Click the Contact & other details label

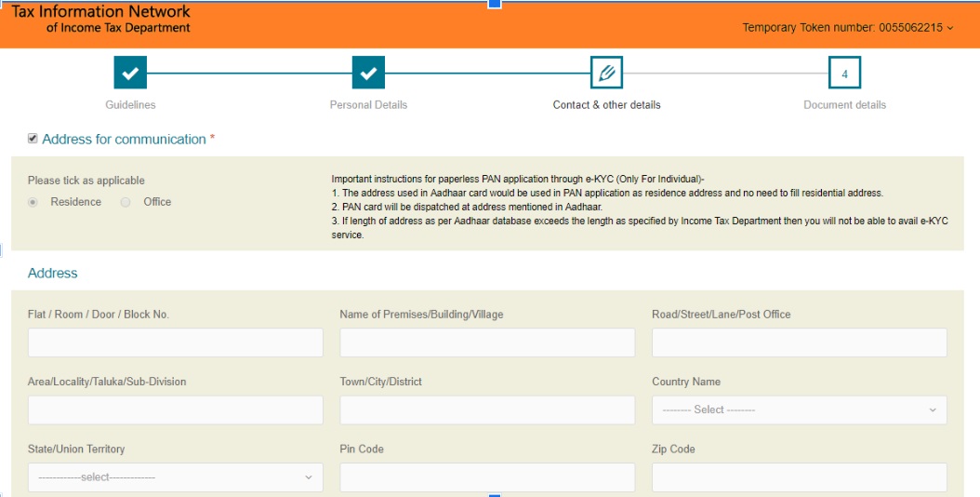click(x=606, y=105)
